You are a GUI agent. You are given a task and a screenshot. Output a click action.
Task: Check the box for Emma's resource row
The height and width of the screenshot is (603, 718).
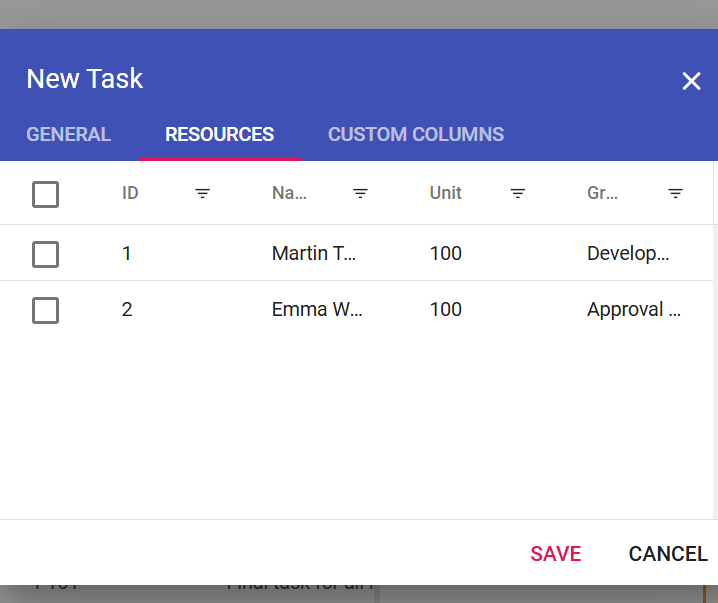tap(45, 310)
